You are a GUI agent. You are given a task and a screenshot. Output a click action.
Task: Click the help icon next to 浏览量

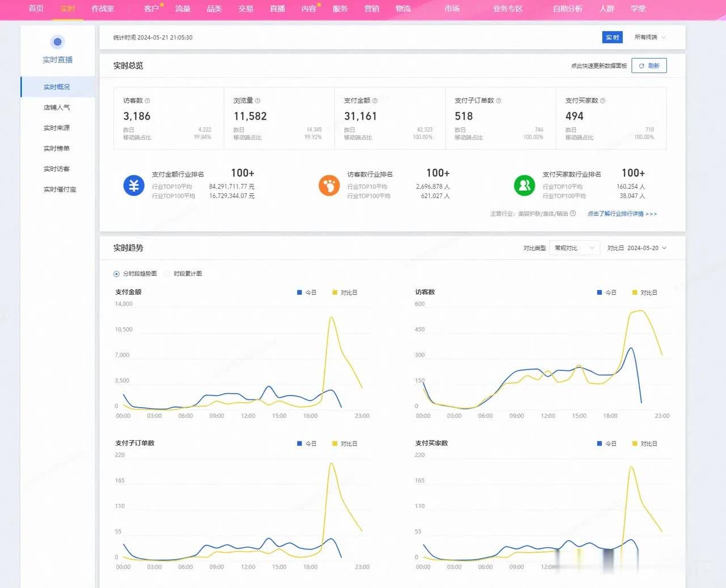[258, 101]
